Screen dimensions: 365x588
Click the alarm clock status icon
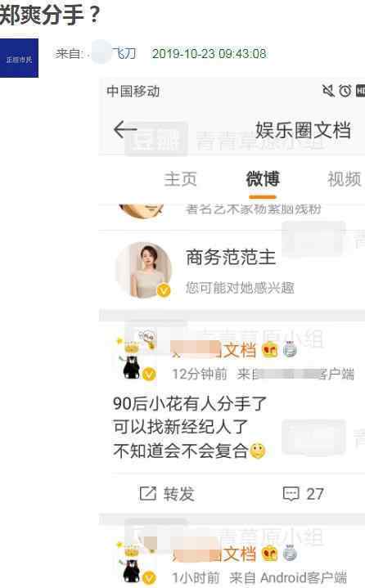345,91
